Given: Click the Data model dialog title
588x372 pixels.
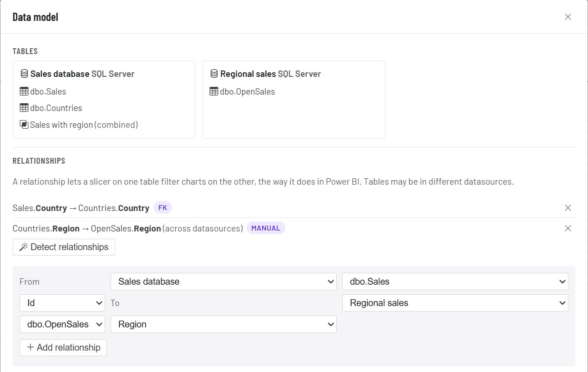Looking at the screenshot, I should 35,17.
